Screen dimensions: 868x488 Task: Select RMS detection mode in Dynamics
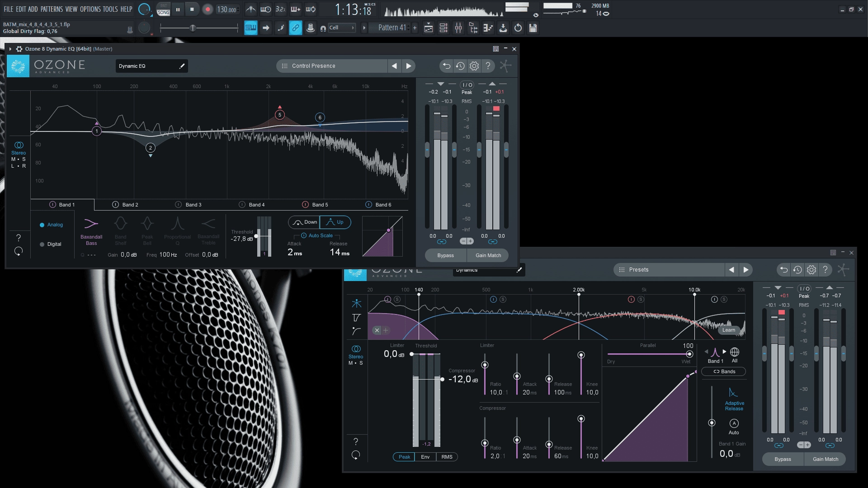click(447, 457)
